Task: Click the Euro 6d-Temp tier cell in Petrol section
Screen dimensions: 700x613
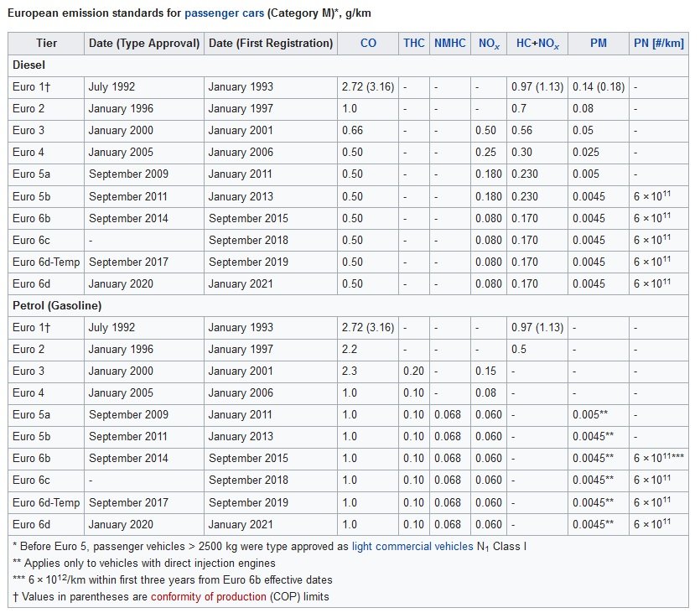Action: [x=46, y=502]
